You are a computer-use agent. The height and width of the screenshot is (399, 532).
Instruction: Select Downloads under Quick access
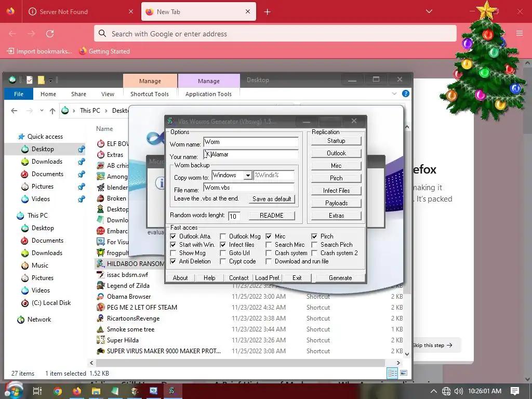click(x=47, y=162)
